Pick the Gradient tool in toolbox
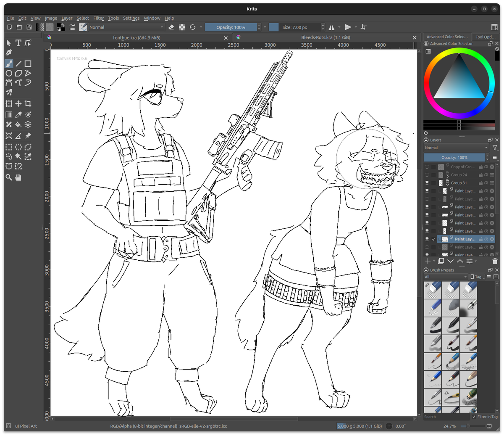 pos(9,114)
